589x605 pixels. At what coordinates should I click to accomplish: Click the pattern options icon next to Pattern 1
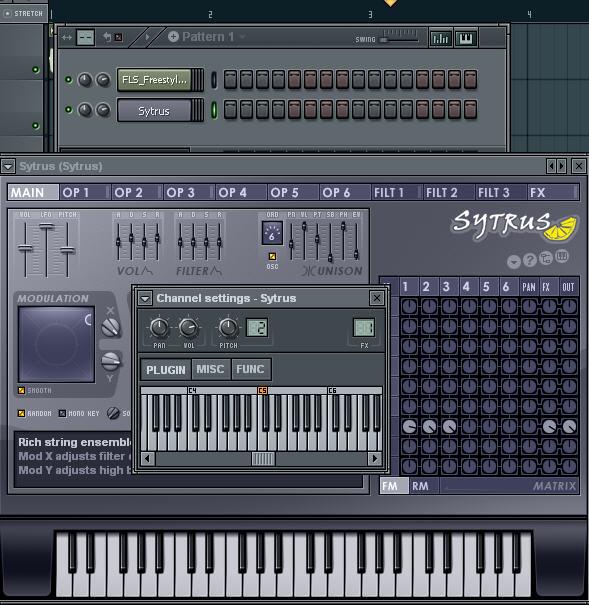(x=173, y=37)
